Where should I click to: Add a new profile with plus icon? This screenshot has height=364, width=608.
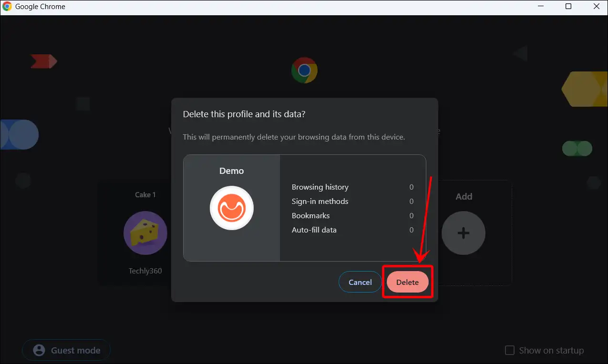coord(464,233)
